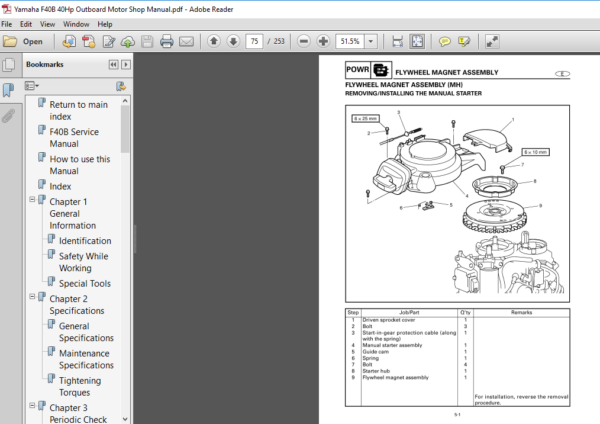Toggle the bookmarks panel icon
600x424 pixels.
pos(8,90)
